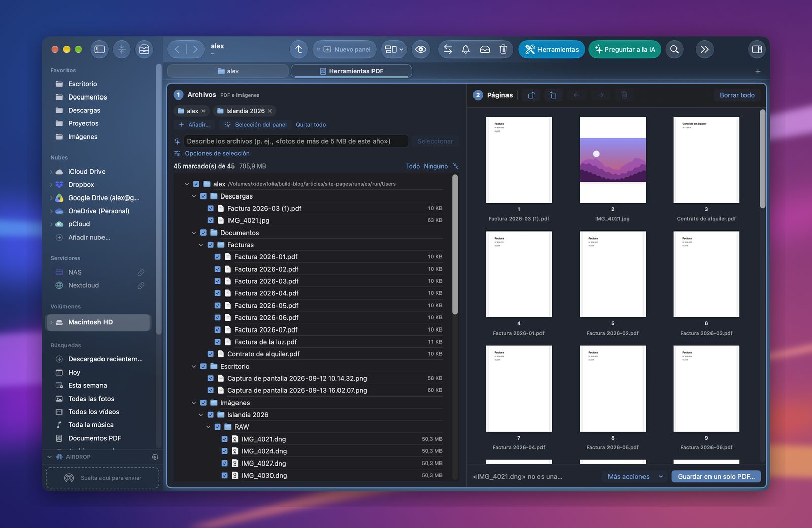Uncheck IMG_4021.jpg checkbox

coord(211,220)
